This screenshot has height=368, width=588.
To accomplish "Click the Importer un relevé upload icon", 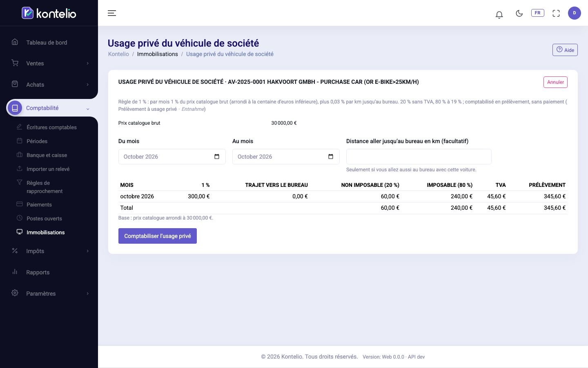I will tap(19, 168).
